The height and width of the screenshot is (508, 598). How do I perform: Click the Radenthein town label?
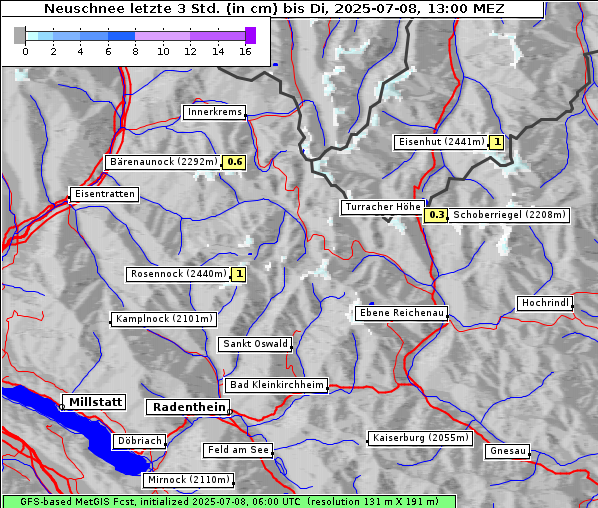tap(188, 407)
